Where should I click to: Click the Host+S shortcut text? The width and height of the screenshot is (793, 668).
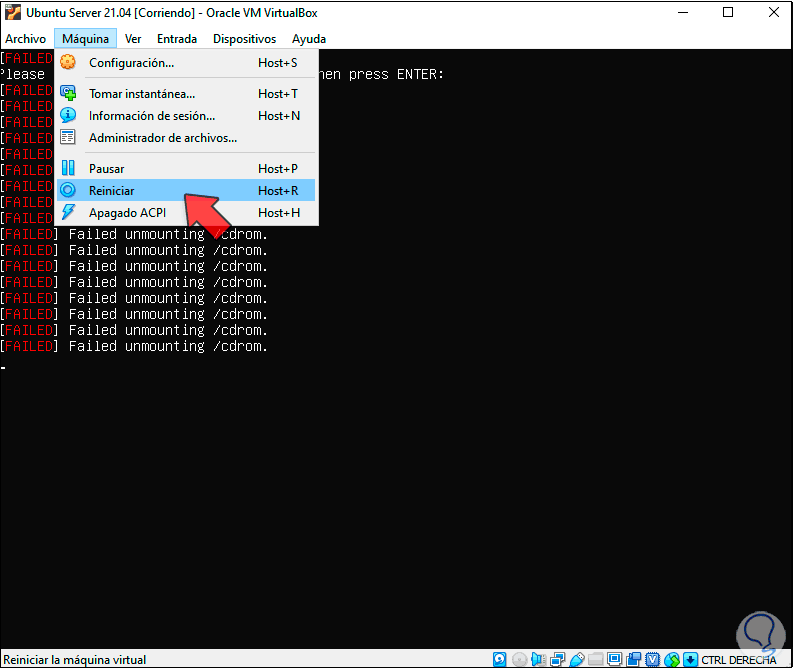click(278, 63)
